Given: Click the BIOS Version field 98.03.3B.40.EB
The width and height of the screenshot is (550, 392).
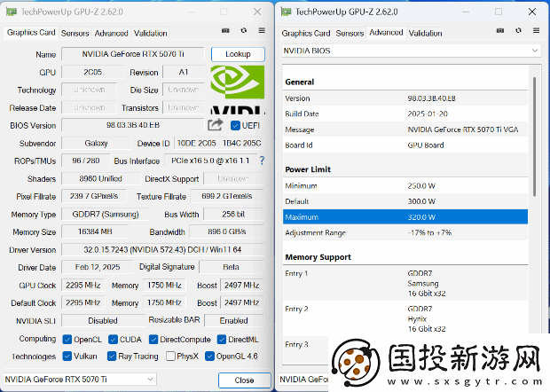Looking at the screenshot, I should tap(133, 125).
